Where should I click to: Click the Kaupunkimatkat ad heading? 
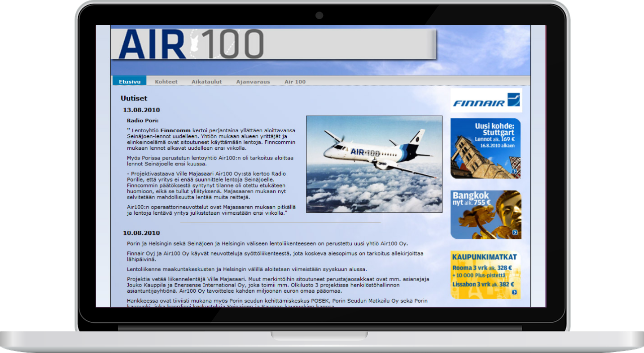(x=484, y=257)
